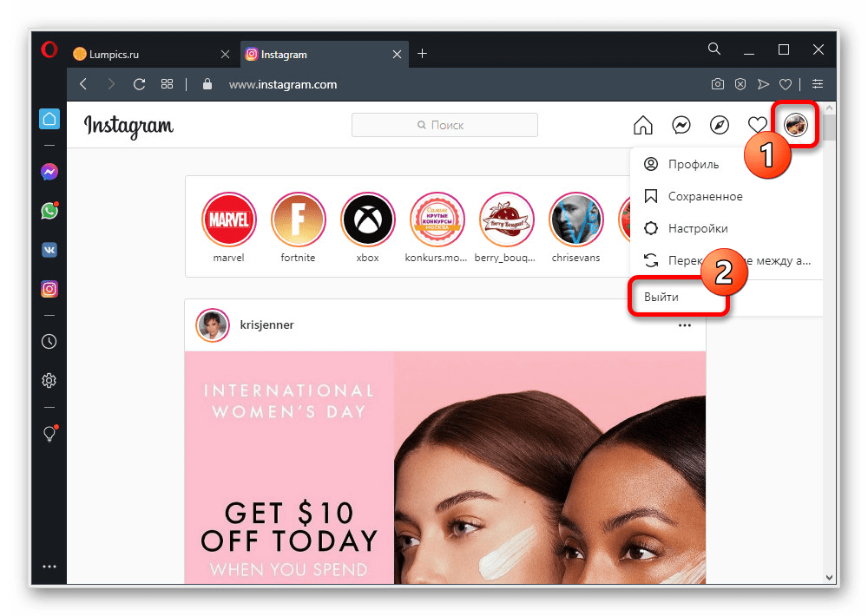Click the Поиск search field
Screen dimensions: 868x616
(x=444, y=125)
